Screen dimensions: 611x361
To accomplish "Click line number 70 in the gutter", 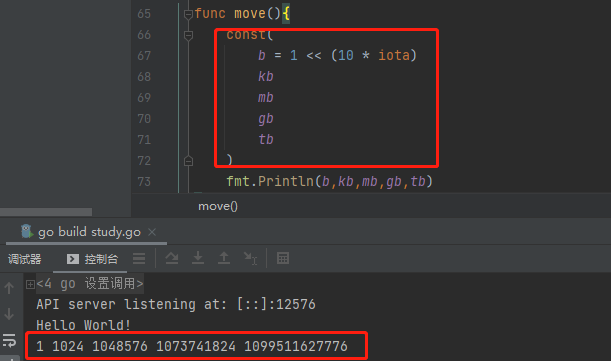I will point(144,119).
